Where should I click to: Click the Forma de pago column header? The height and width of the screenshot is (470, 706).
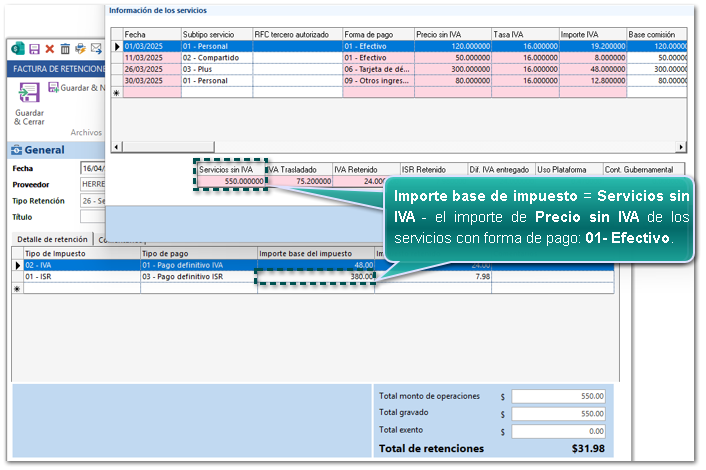[378, 34]
